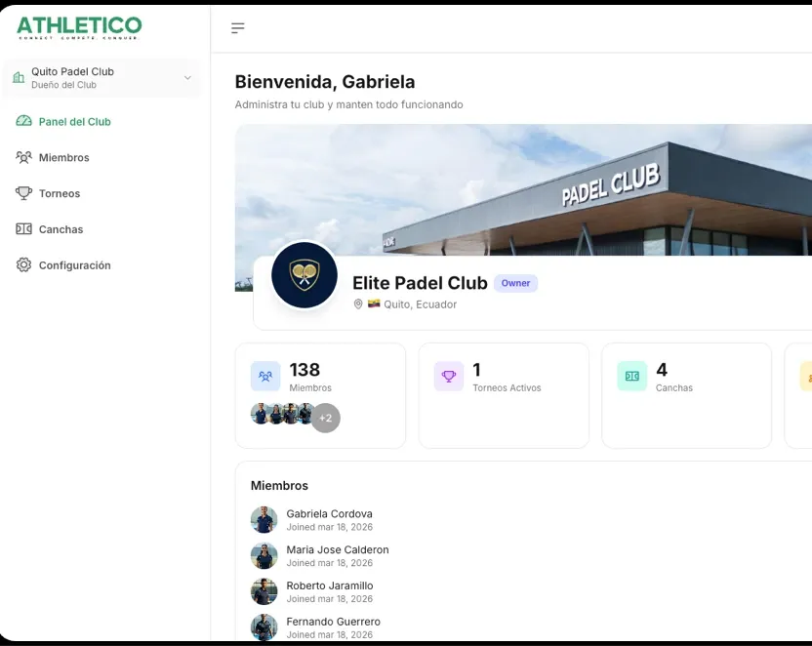Viewport: 812px width, 646px height.
Task: Click the Quito, Ecuador location text
Action: coord(420,304)
